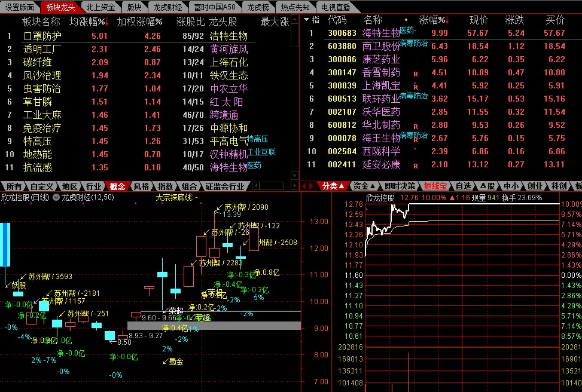Click the right arrow before the 分类 tab
The image size is (582, 392).
point(311,186)
